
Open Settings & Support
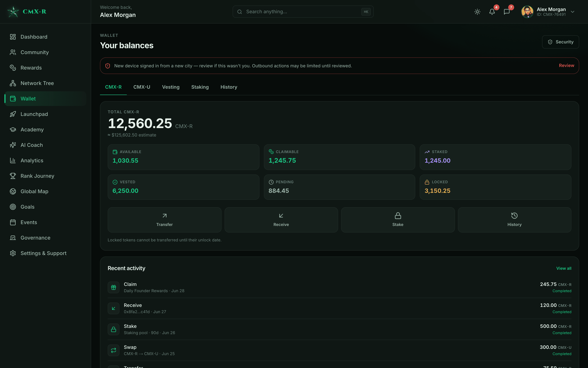(45, 253)
